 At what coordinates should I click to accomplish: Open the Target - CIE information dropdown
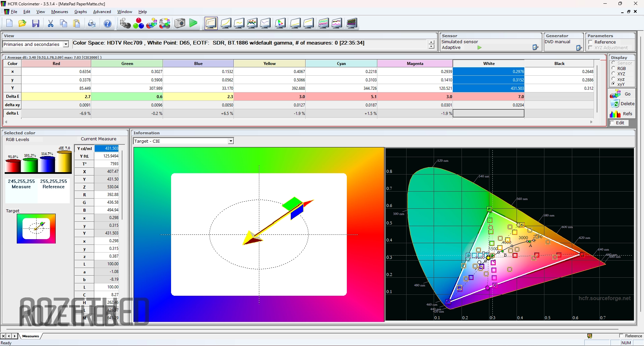[231, 141]
